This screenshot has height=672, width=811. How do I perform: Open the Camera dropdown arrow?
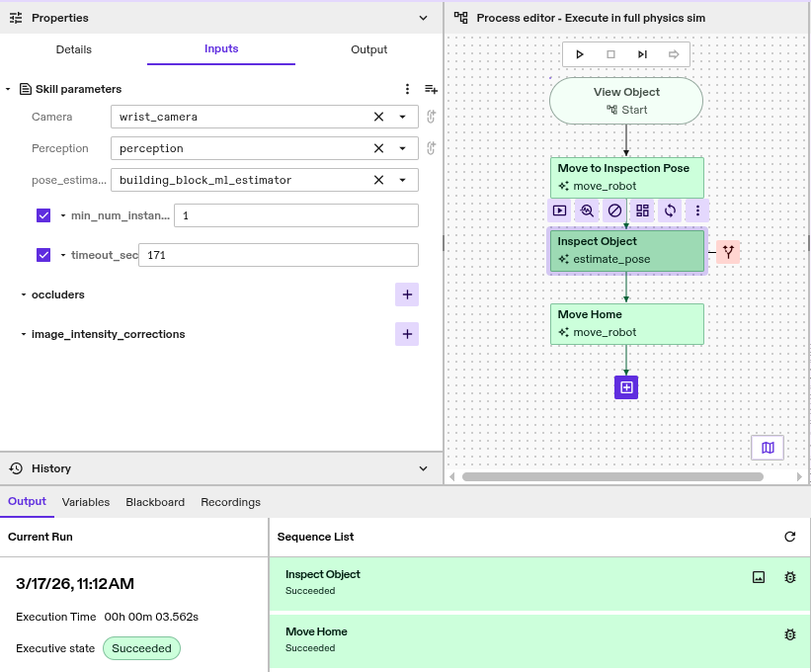tap(402, 117)
